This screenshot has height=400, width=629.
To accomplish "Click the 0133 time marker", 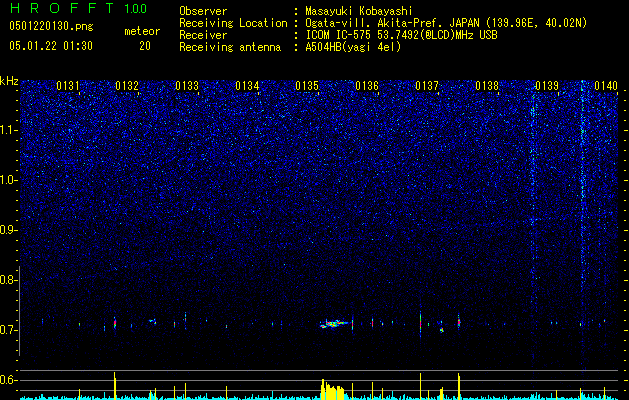I will click(187, 86).
